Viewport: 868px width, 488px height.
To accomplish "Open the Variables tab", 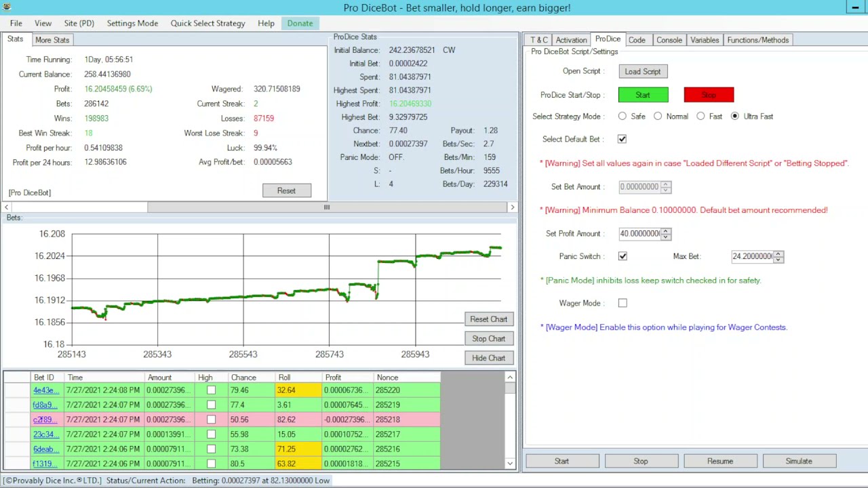I will pos(705,40).
